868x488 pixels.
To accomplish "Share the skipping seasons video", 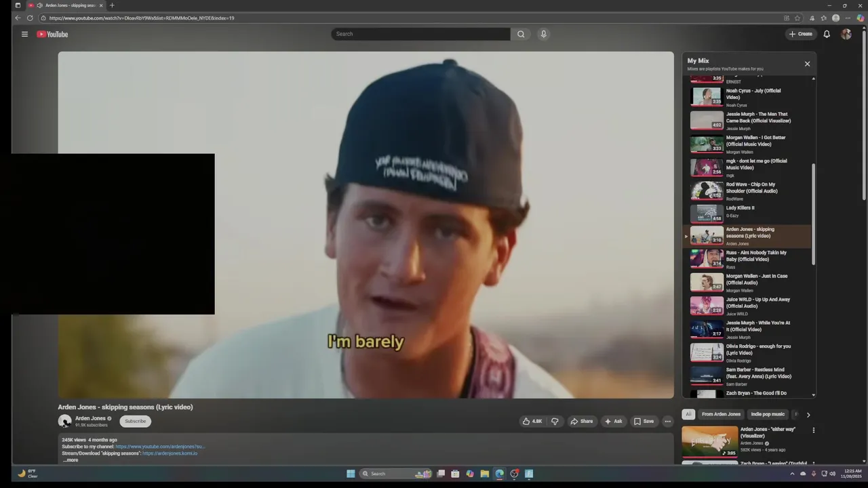I will point(581,421).
